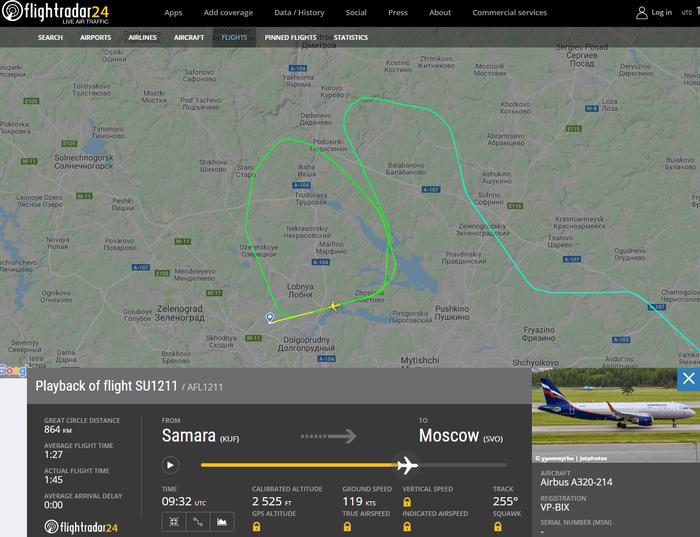700x537 pixels.
Task: Select the AIRPORTS tab
Action: pyautogui.click(x=96, y=37)
